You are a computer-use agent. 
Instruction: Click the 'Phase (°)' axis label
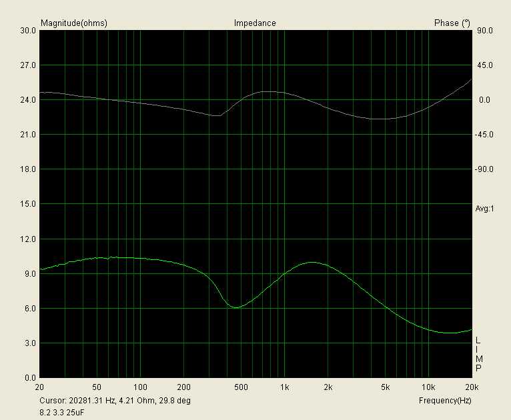(x=452, y=23)
